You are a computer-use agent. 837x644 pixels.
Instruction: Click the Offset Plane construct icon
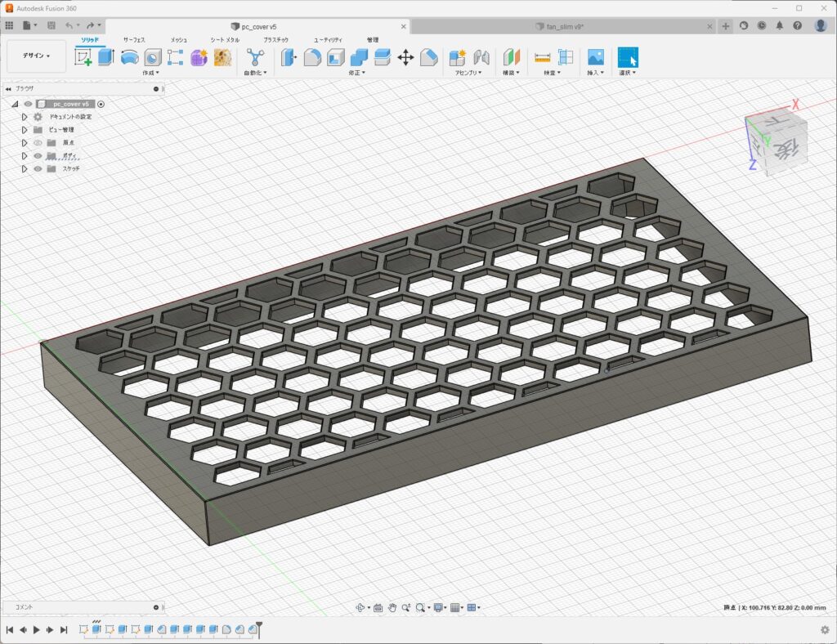(512, 57)
